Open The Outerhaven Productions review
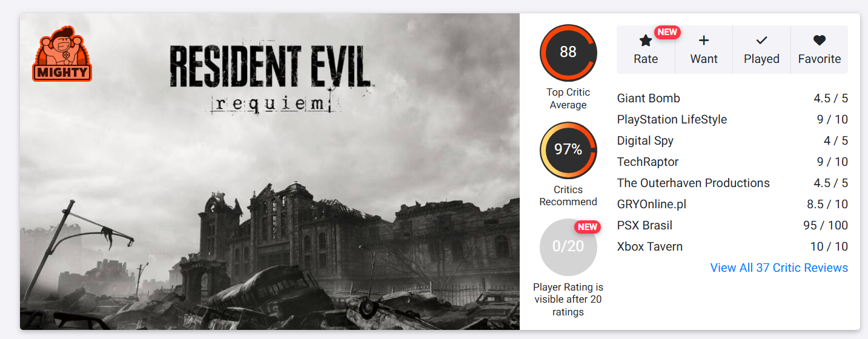 pyautogui.click(x=693, y=183)
